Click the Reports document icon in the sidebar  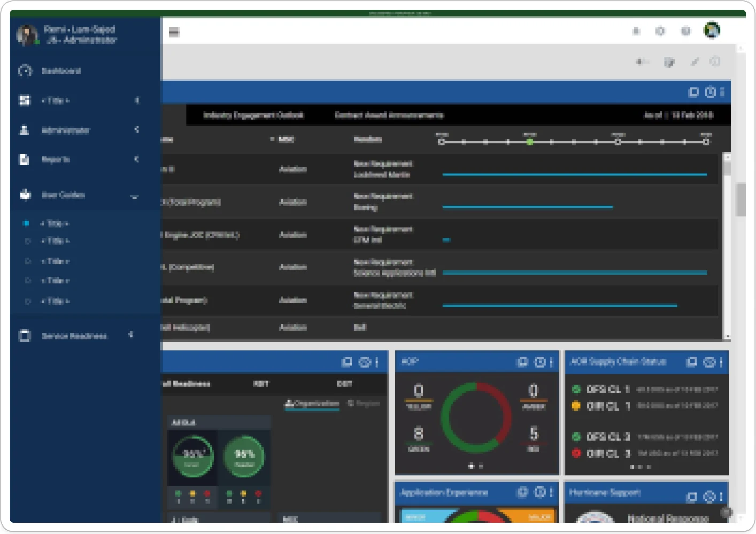[x=24, y=159]
